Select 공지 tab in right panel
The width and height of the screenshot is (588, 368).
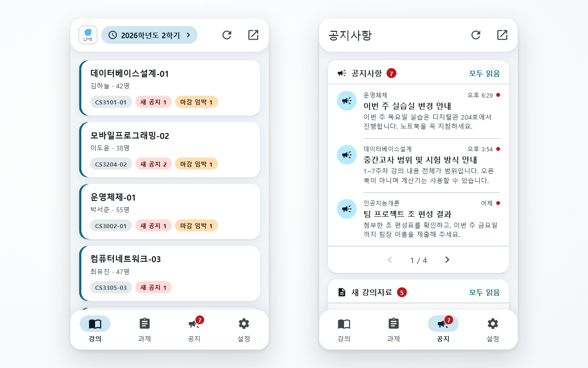443,330
